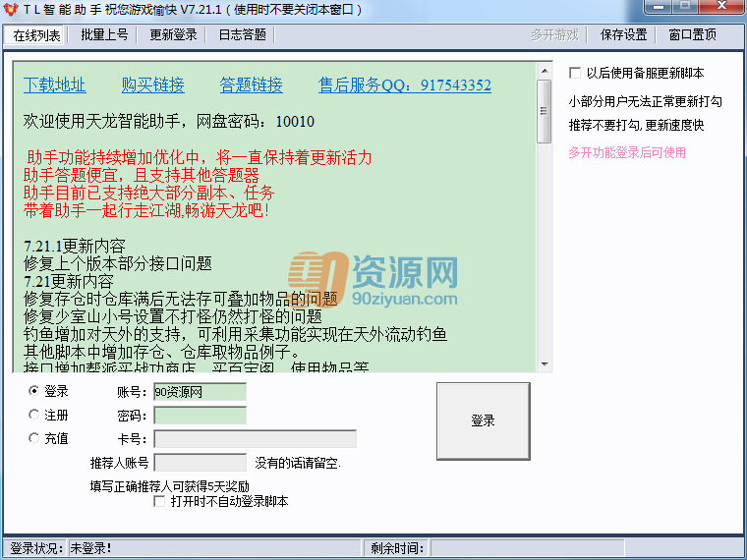Click the greyed 多开游戏 menu item
The width and height of the screenshot is (747, 560).
(555, 34)
